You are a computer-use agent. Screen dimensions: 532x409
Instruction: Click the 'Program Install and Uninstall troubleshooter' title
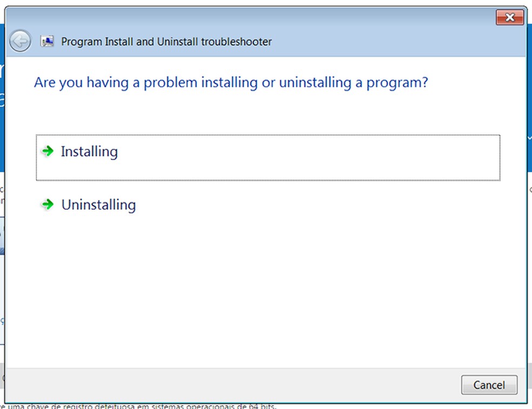click(167, 42)
